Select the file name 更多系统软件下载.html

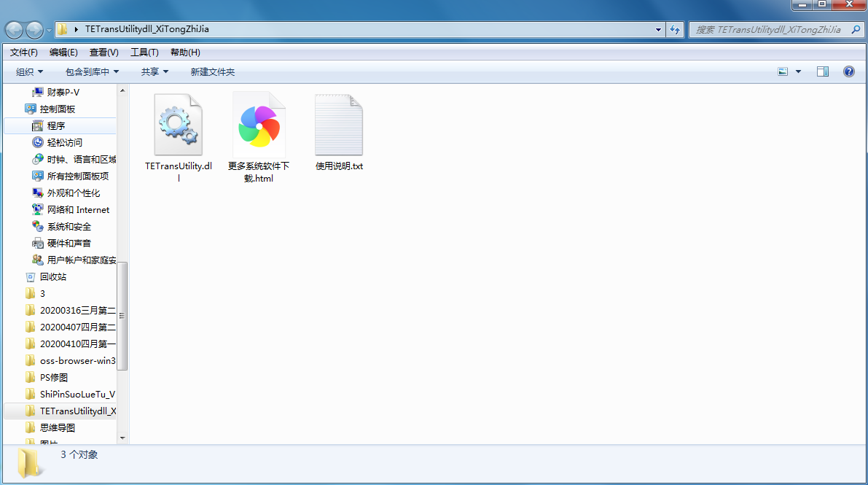point(259,172)
